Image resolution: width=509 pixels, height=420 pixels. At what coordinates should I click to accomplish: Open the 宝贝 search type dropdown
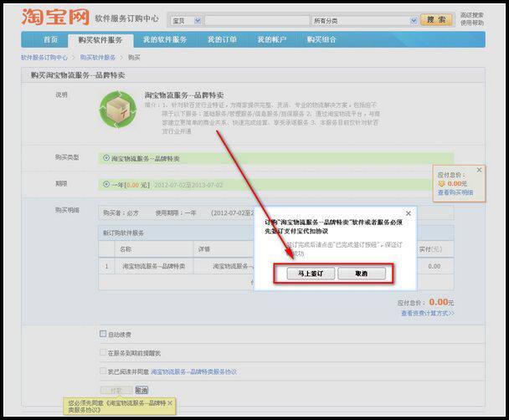point(187,21)
